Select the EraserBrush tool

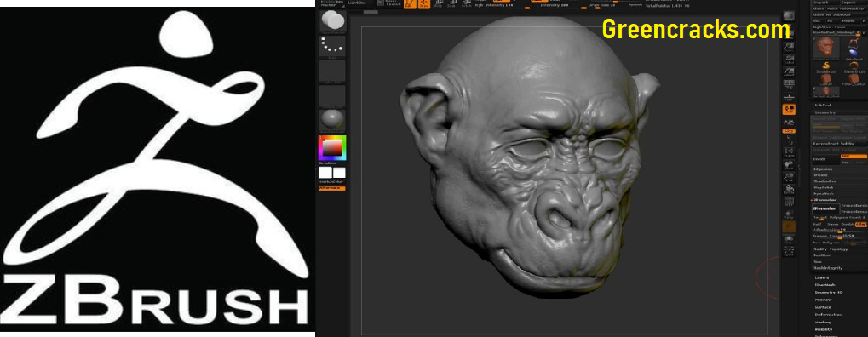tap(854, 67)
